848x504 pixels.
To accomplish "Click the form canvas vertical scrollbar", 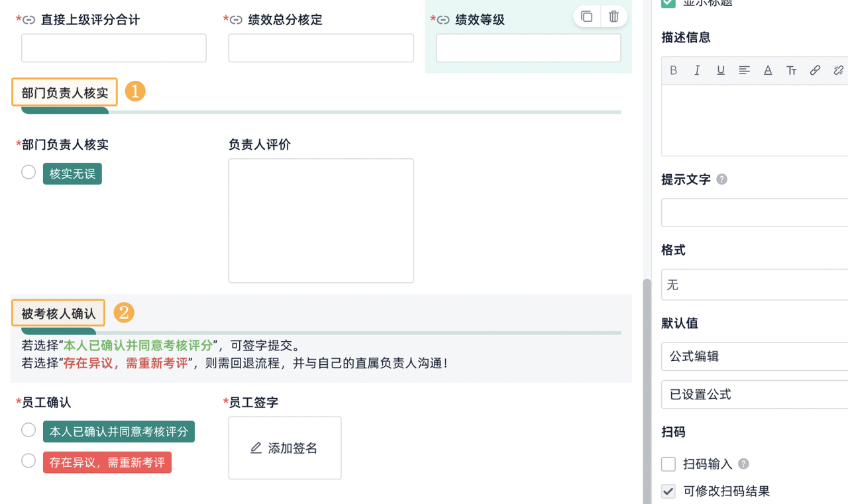I will click(647, 391).
